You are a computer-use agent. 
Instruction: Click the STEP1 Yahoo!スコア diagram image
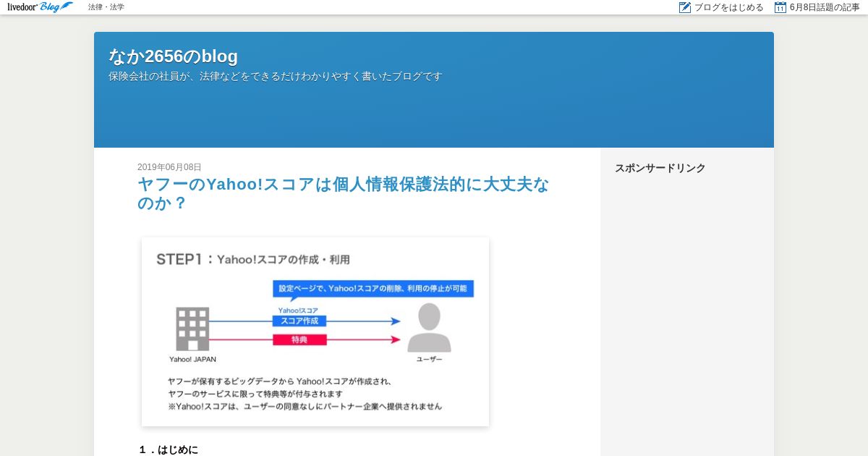click(x=315, y=332)
